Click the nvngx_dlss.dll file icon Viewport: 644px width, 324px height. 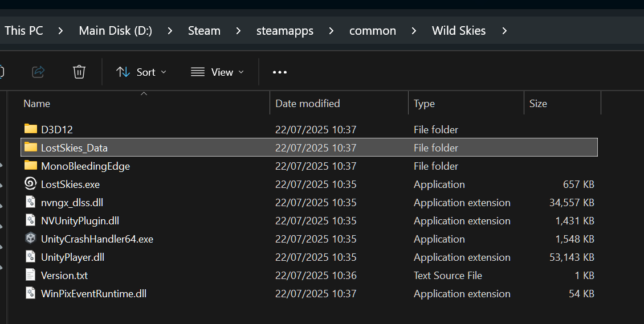click(x=31, y=202)
